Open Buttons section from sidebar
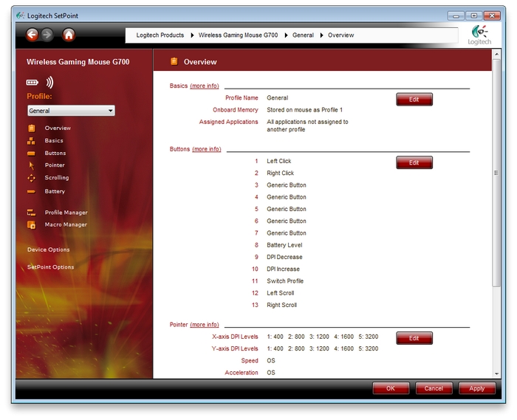The image size is (517, 420). [55, 154]
